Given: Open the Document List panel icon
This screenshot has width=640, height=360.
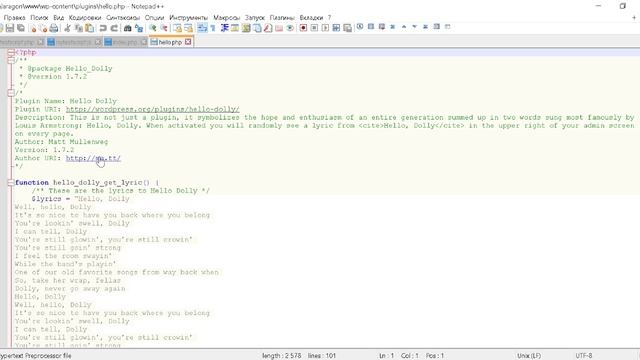Looking at the screenshot, I should pyautogui.click(x=257, y=28).
